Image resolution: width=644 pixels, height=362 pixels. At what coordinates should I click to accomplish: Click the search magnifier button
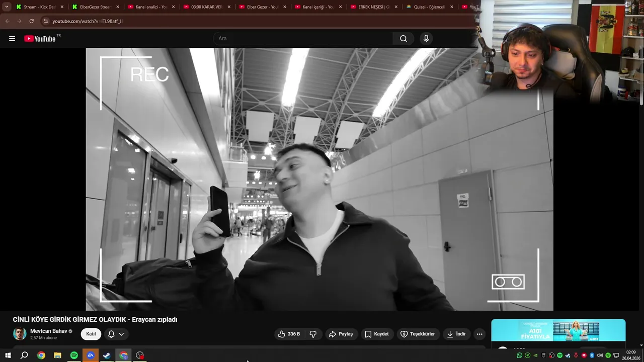pyautogui.click(x=404, y=39)
